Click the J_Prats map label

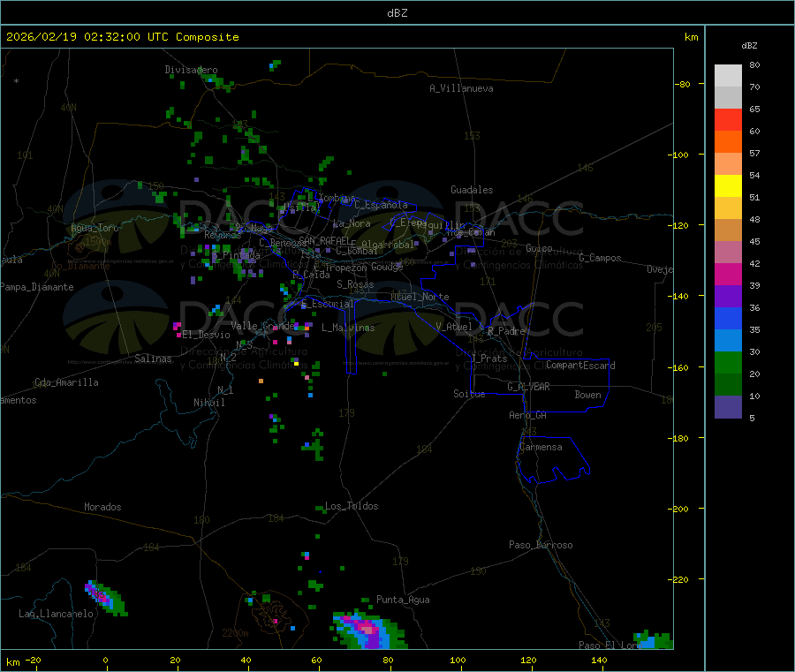point(488,359)
